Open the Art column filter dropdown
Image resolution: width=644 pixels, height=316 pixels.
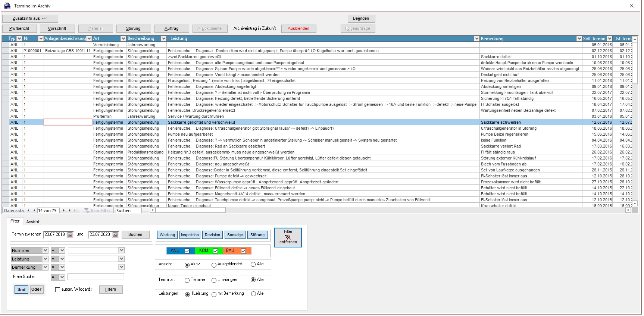124,38
